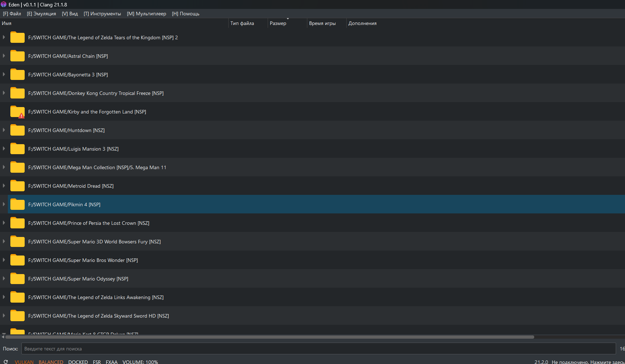Open the Мультиплеер menu
Viewport: 625px width, 364px height.
click(147, 14)
